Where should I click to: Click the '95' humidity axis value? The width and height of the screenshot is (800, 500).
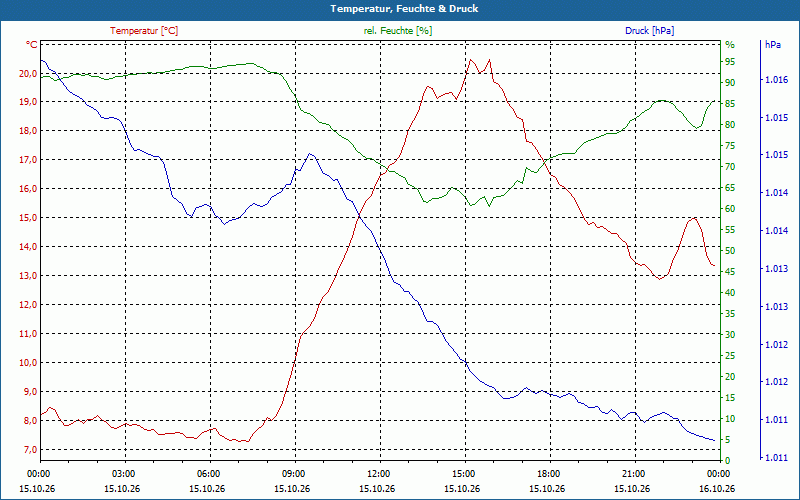pyautogui.click(x=730, y=62)
